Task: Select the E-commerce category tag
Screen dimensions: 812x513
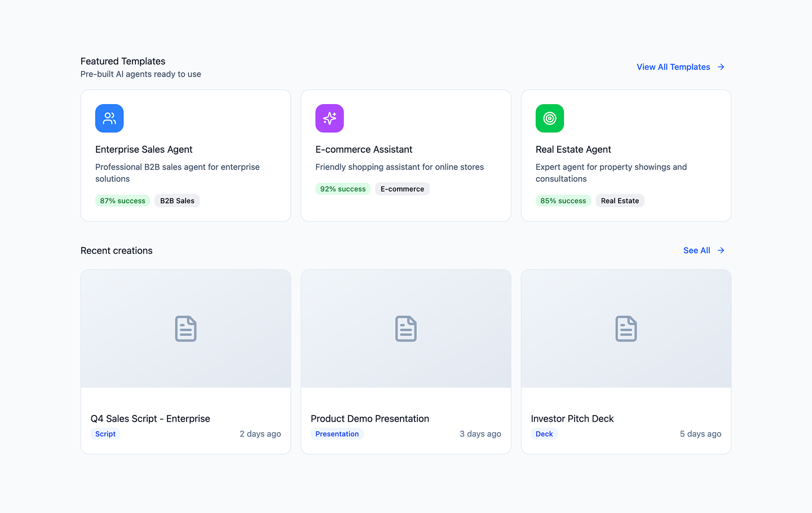Action: click(402, 189)
